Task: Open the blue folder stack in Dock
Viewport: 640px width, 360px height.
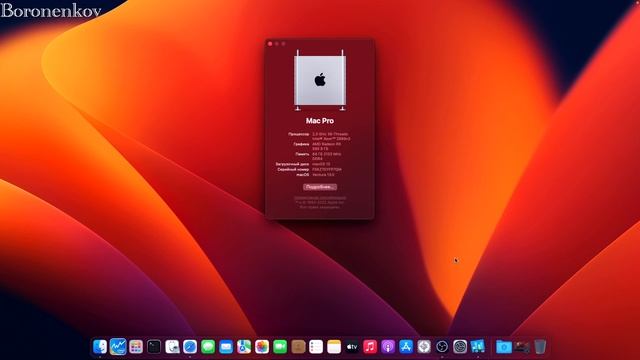Action: pyautogui.click(x=504, y=347)
